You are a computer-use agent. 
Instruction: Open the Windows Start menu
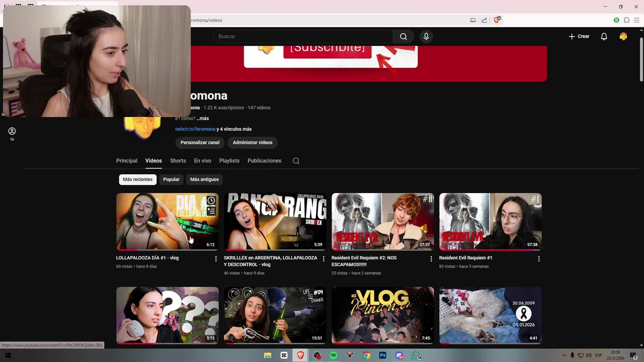pyautogui.click(x=8, y=355)
